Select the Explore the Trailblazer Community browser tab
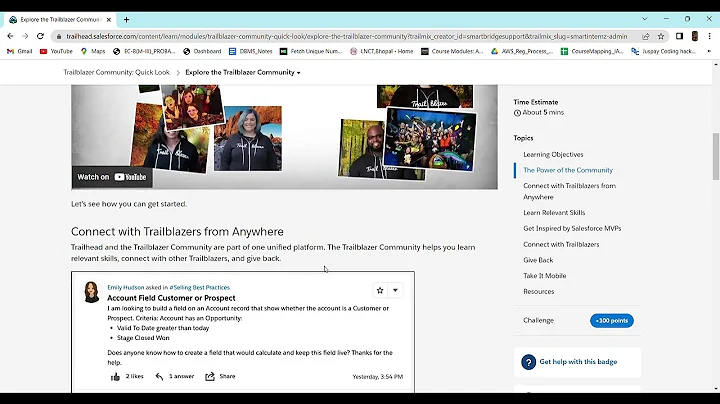Image resolution: width=720 pixels, height=404 pixels. [60, 20]
